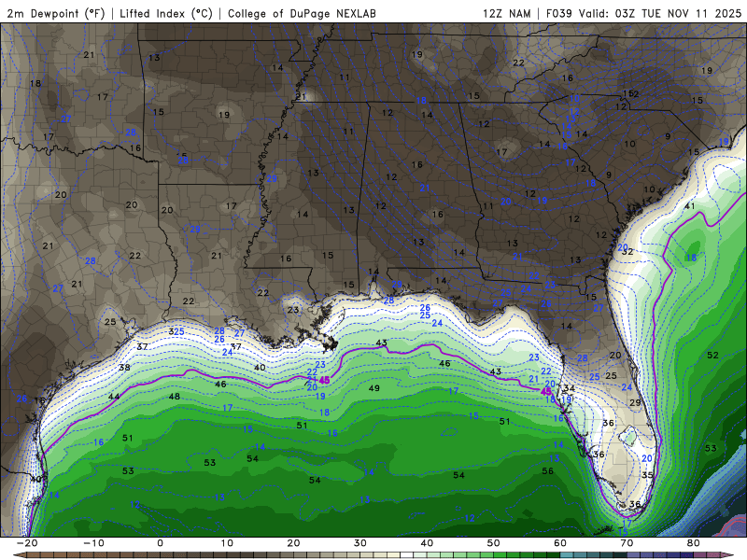The image size is (747, 560).
Task: Click the '-10' legend scale label
Action: tap(93, 543)
